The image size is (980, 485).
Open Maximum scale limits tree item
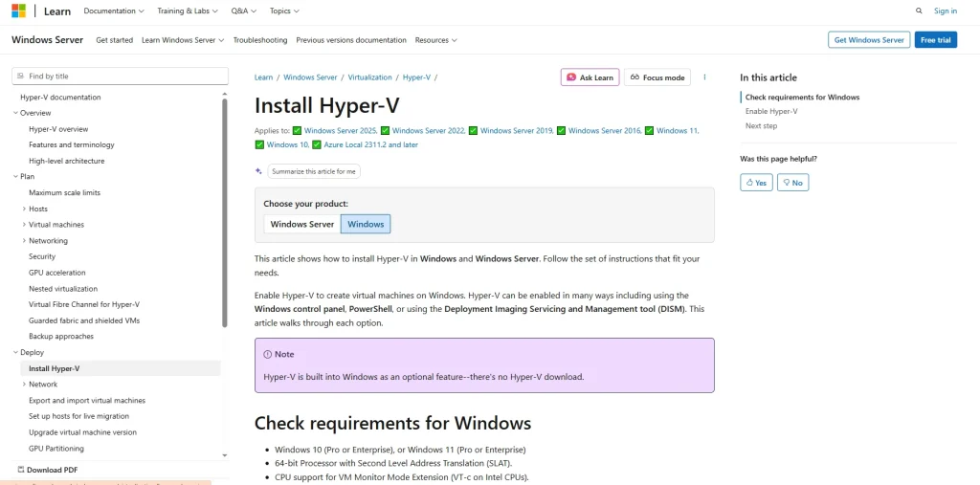64,192
